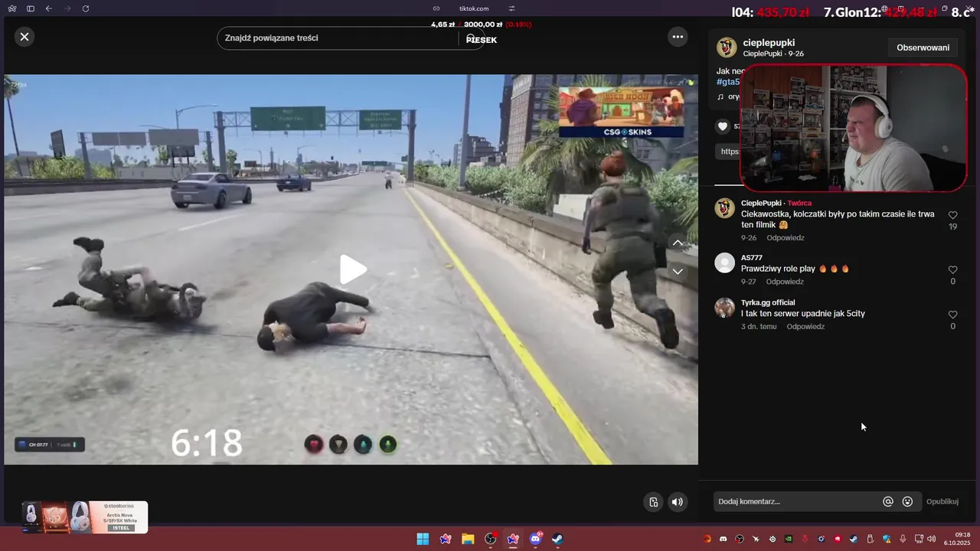Open cieplepupki profile avatar in the header
This screenshot has width=980, height=551.
[x=727, y=47]
